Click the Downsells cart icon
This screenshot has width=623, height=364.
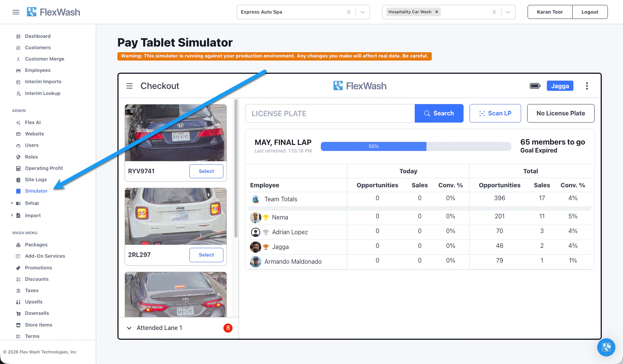18,313
